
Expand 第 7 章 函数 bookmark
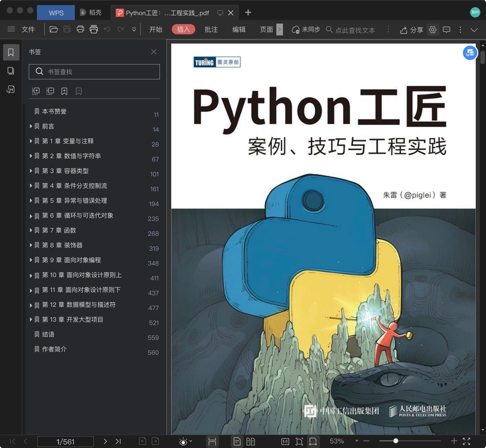tap(31, 230)
